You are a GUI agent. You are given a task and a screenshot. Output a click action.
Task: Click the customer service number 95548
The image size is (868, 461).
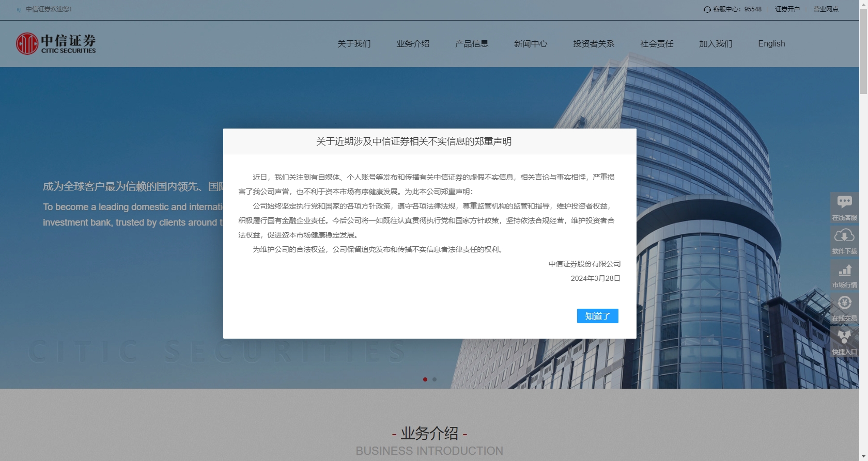[x=753, y=9]
